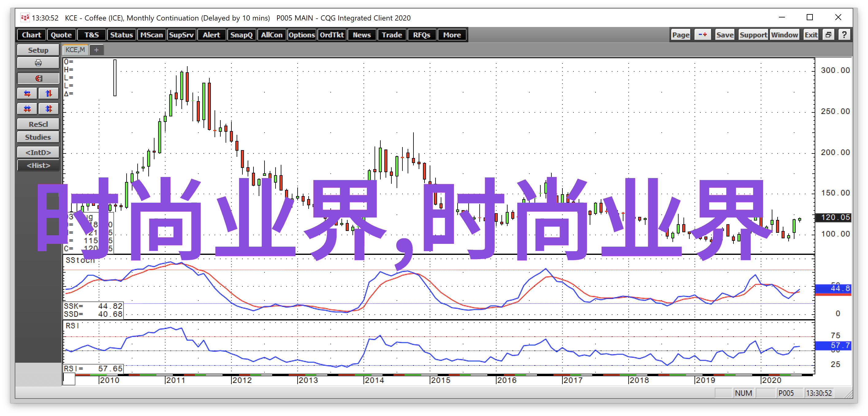Open the Quote window from toolbar

tap(61, 35)
